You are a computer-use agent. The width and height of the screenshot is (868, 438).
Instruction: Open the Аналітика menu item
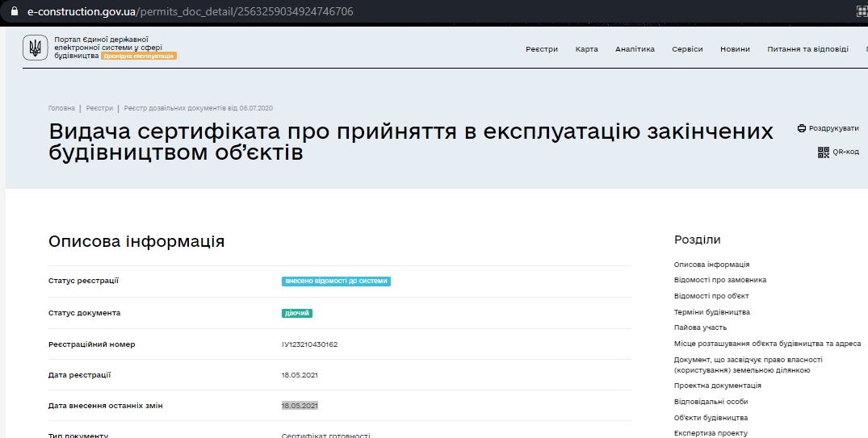[x=635, y=49]
